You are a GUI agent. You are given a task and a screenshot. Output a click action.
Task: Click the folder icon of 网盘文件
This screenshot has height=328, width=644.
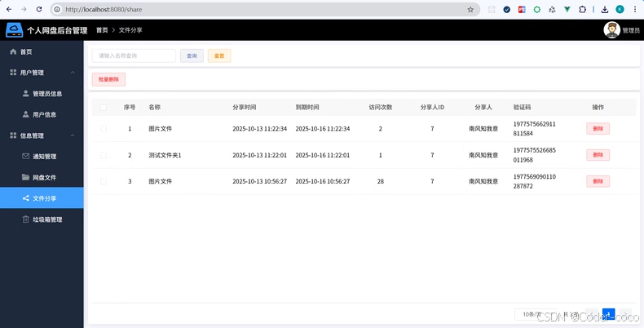coord(25,177)
